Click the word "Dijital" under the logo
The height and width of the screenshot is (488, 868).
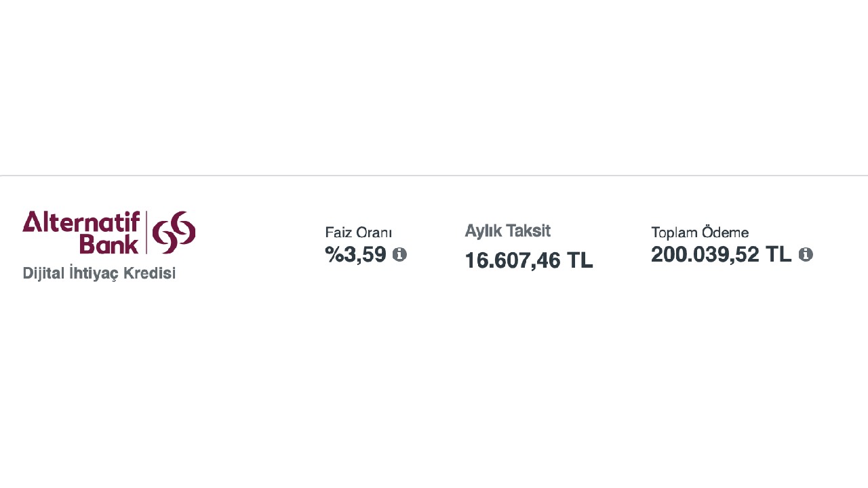(43, 273)
